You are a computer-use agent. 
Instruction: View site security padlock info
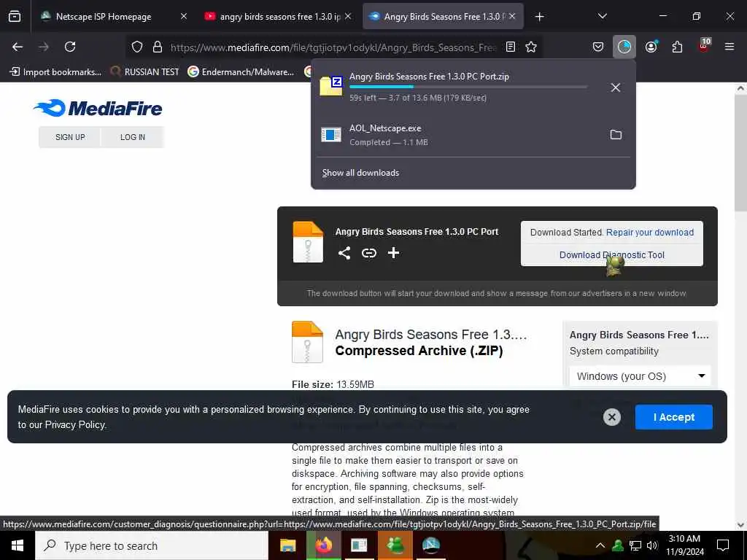point(158,47)
